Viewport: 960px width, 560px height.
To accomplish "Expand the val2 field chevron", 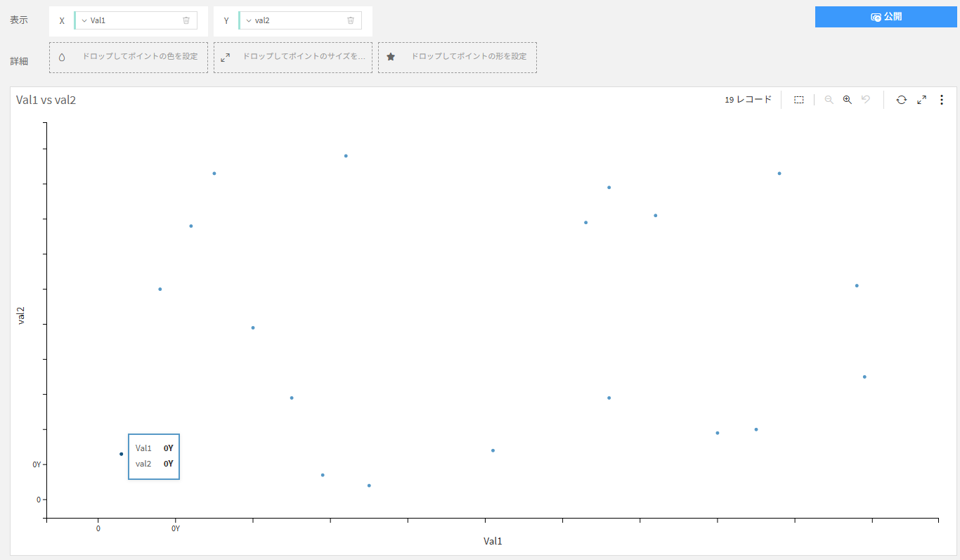I will pos(249,20).
